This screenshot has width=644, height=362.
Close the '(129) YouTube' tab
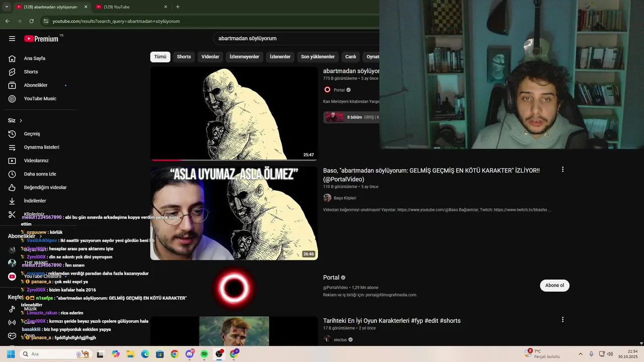[166, 7]
